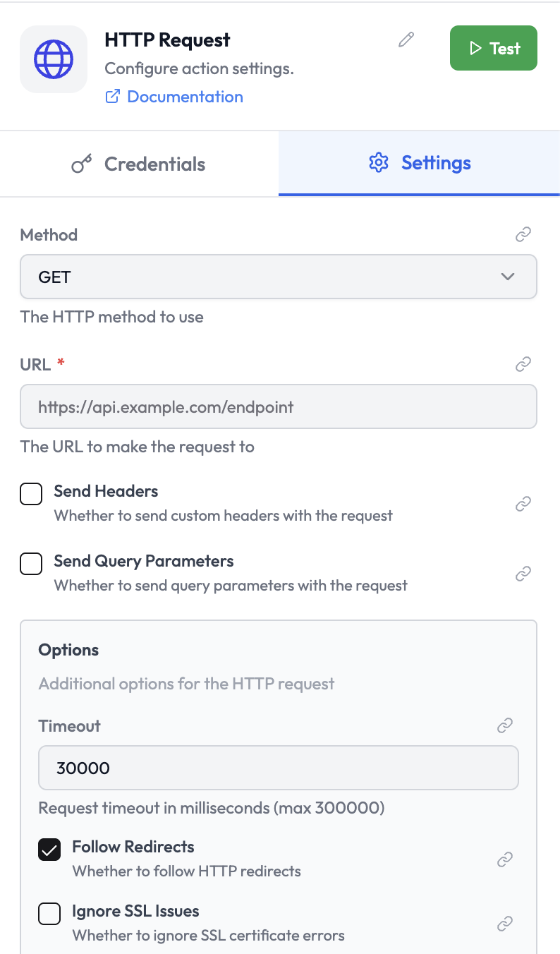Enable Ignore SSL Issues
Screen dimensions: 560x954
tap(49, 913)
